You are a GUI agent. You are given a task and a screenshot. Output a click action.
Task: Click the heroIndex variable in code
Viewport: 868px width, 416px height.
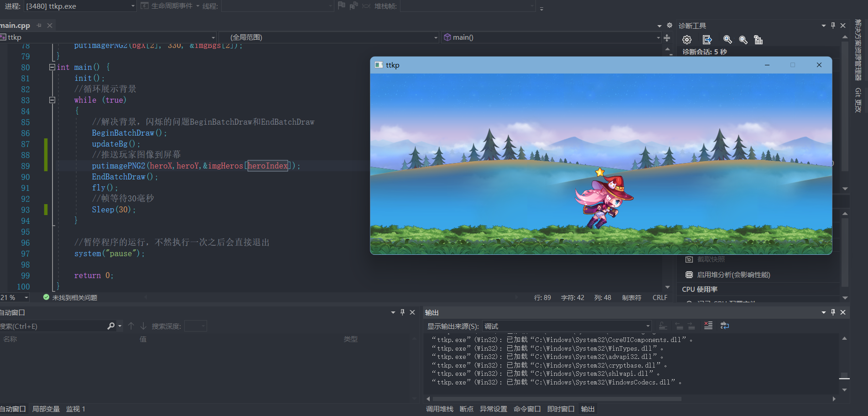(268, 166)
